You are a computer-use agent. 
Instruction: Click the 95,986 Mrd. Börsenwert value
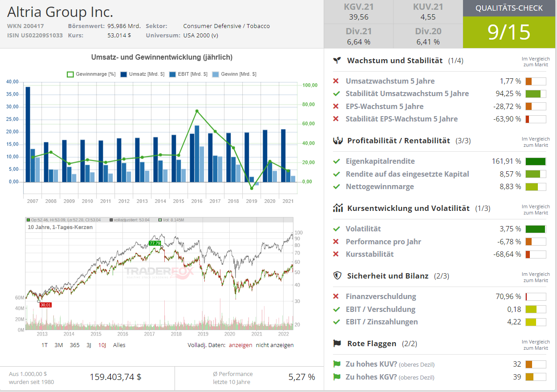pos(125,26)
